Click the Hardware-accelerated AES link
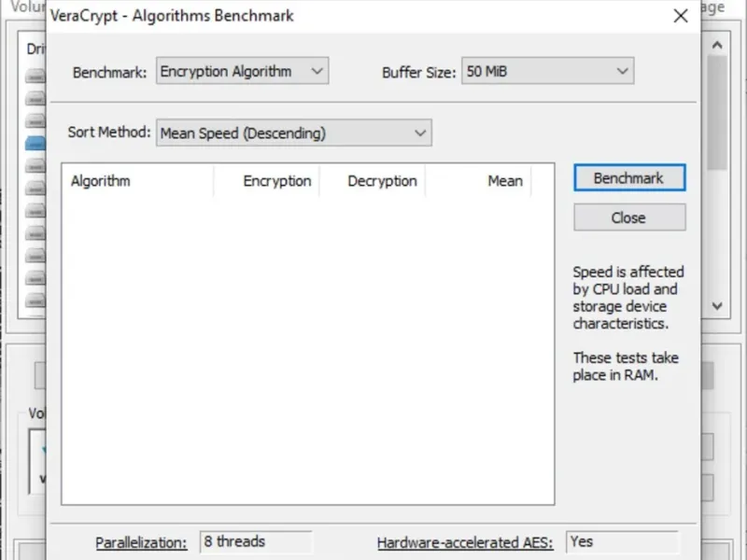 pyautogui.click(x=465, y=543)
